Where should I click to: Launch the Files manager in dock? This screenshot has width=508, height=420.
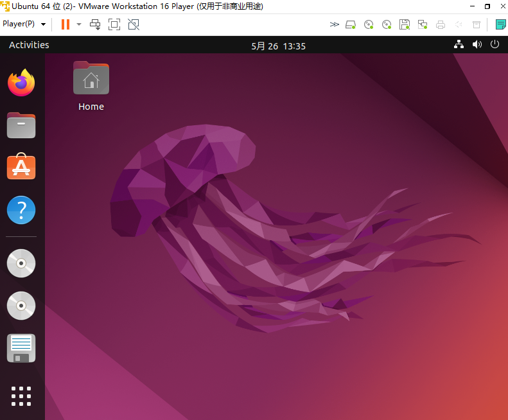21,125
